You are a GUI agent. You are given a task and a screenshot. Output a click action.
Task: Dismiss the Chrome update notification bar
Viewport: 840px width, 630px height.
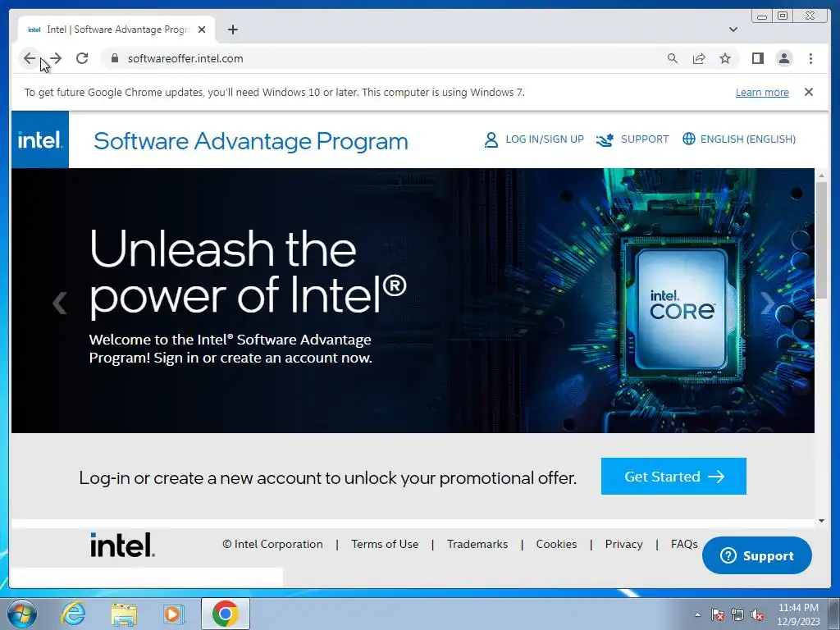(809, 92)
